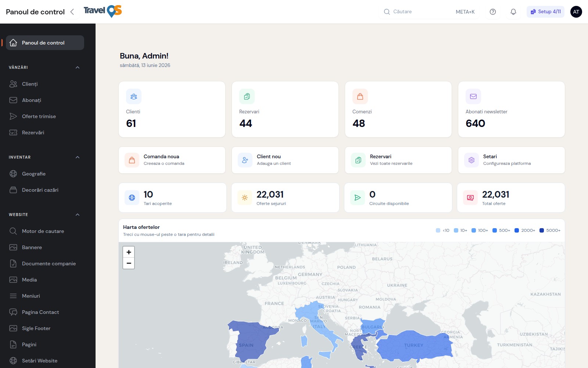Click Comanda noua quick action
This screenshot has height=368, width=588.
pos(172,160)
